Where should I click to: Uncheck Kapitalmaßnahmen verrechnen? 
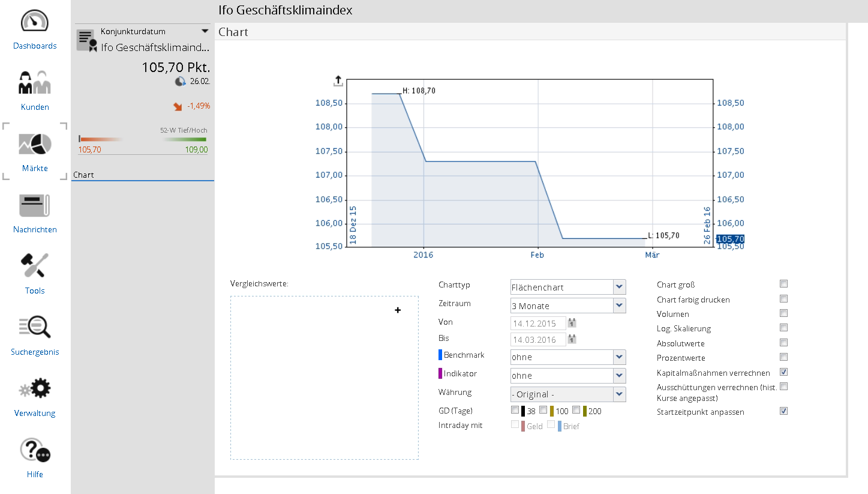pos(783,372)
